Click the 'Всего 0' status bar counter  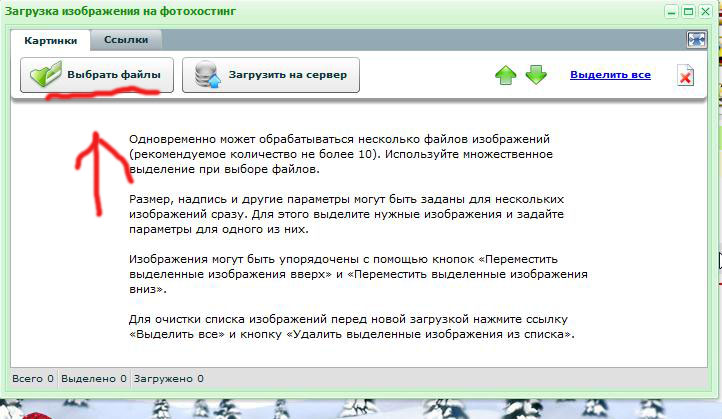click(26, 379)
